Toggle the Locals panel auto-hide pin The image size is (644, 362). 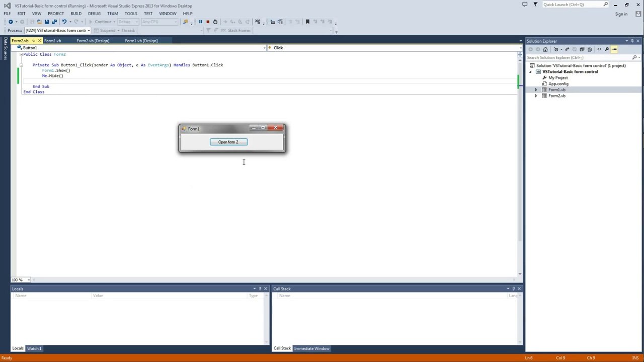(x=260, y=289)
